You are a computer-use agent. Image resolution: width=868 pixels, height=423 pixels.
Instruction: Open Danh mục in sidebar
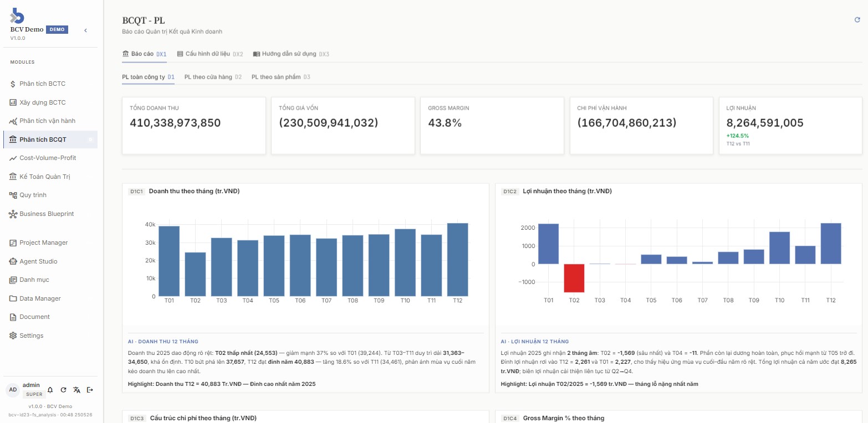50,280
